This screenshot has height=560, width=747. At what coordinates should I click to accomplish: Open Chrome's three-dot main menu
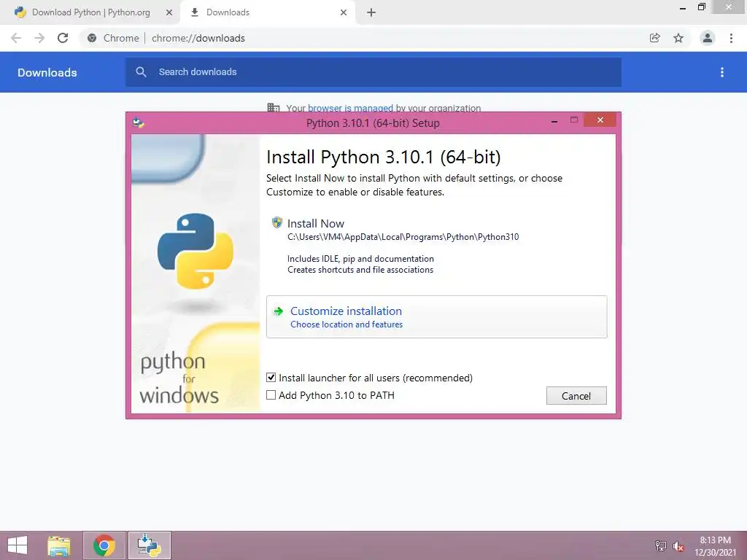[x=731, y=38]
